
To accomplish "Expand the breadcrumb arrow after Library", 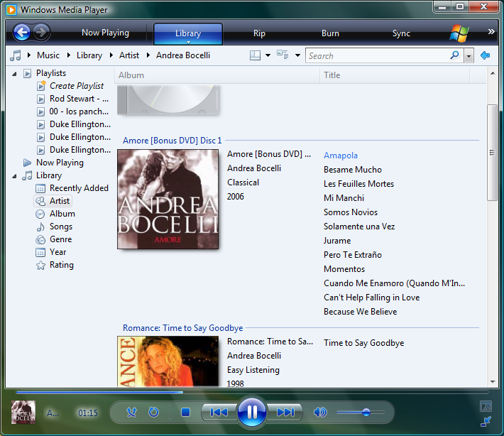I will coord(111,55).
